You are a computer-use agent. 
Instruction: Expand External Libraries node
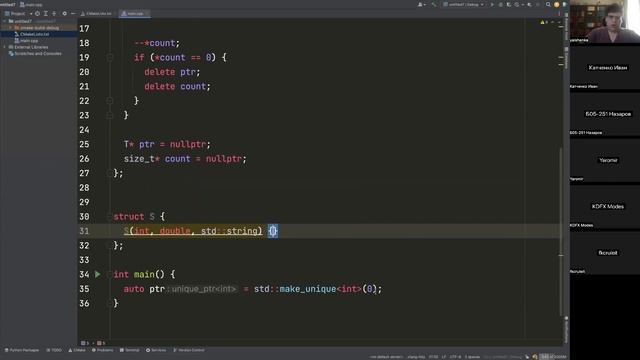[x=4, y=47]
